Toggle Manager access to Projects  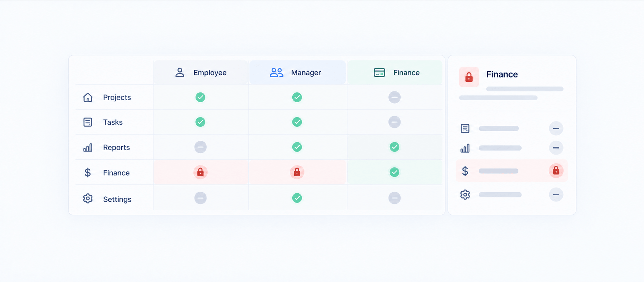click(297, 97)
